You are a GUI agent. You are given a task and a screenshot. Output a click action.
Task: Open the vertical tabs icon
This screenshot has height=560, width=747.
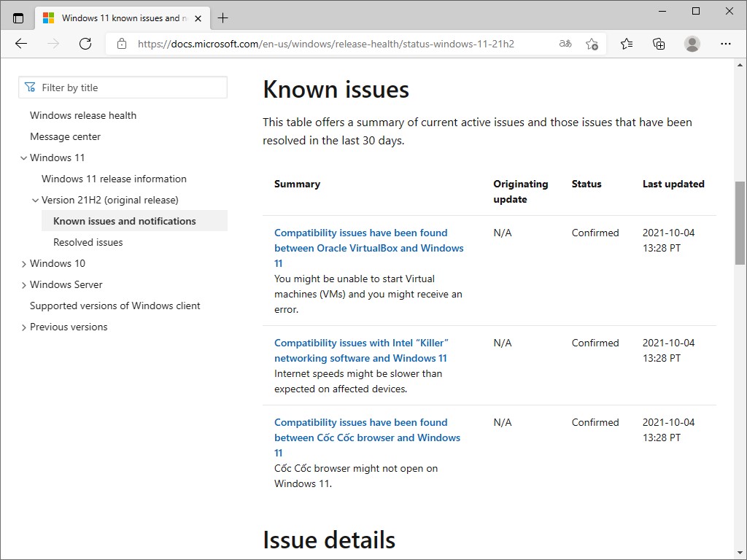(18, 17)
